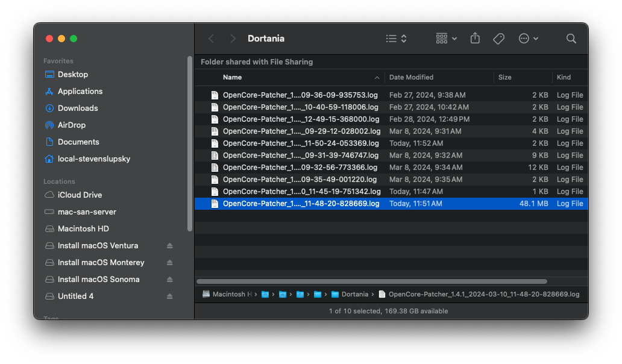This screenshot has width=622, height=364.
Task: Open the list view switcher
Action: (397, 39)
